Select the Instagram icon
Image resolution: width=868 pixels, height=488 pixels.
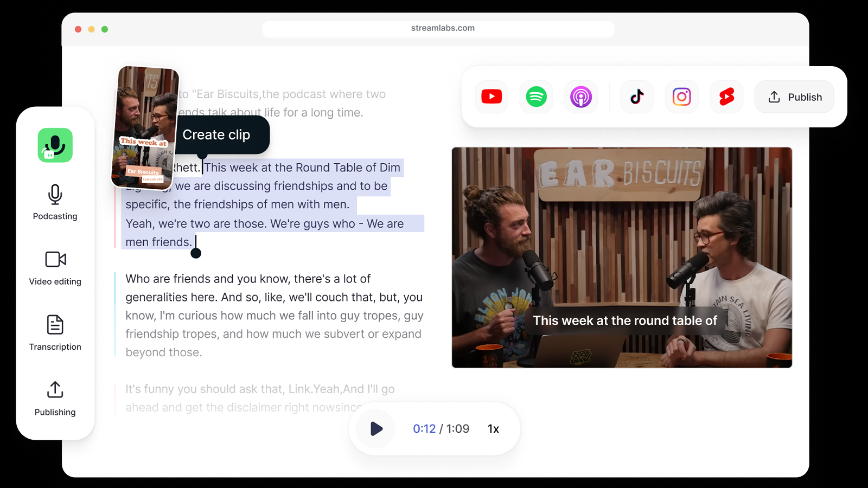pyautogui.click(x=682, y=97)
